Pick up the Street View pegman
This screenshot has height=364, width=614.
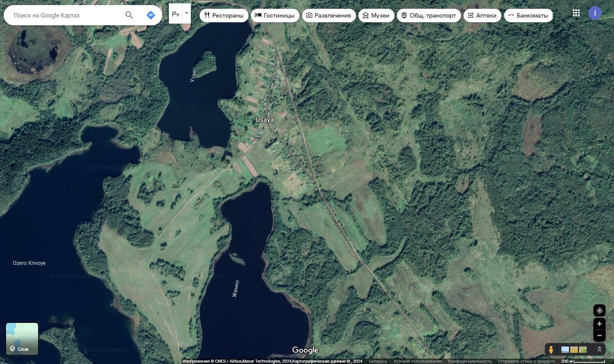tap(551, 350)
